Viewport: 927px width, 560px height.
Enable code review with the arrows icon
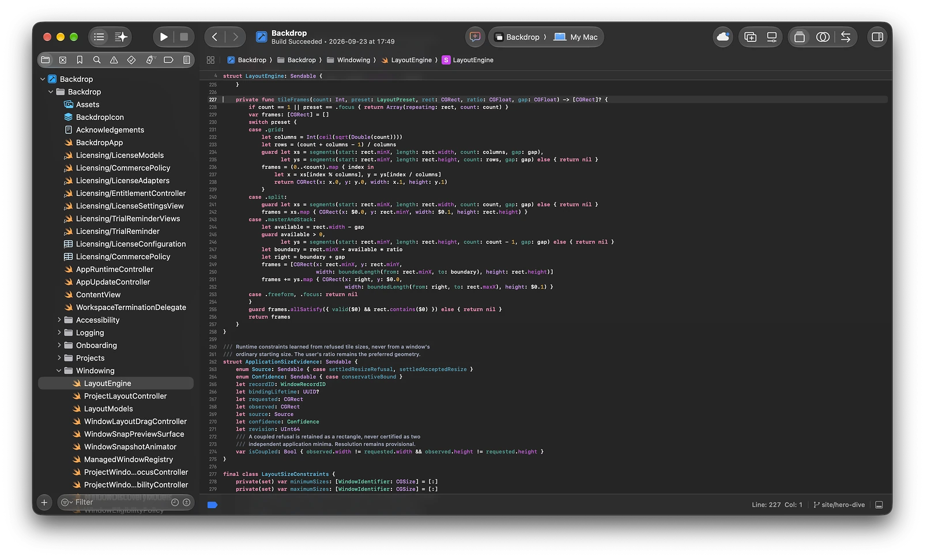point(846,37)
